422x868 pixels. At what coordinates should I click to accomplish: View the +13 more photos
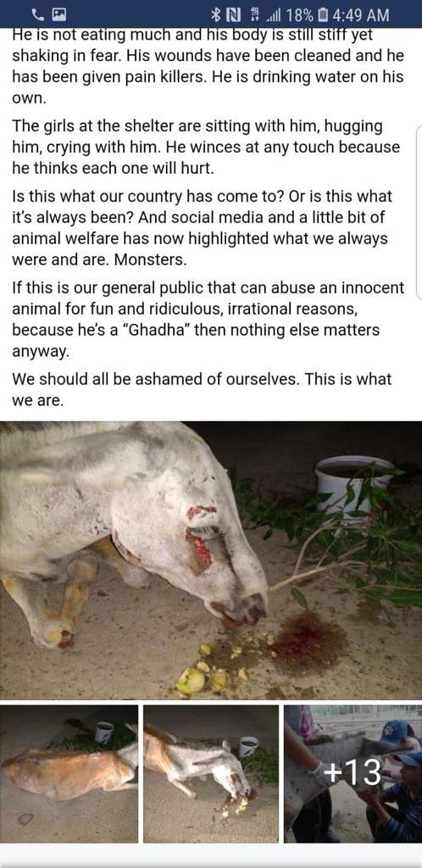353,773
